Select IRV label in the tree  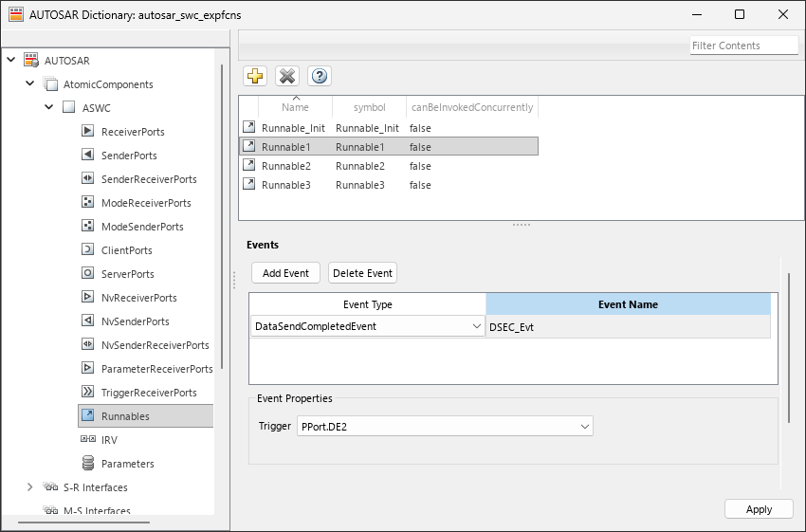coord(109,440)
